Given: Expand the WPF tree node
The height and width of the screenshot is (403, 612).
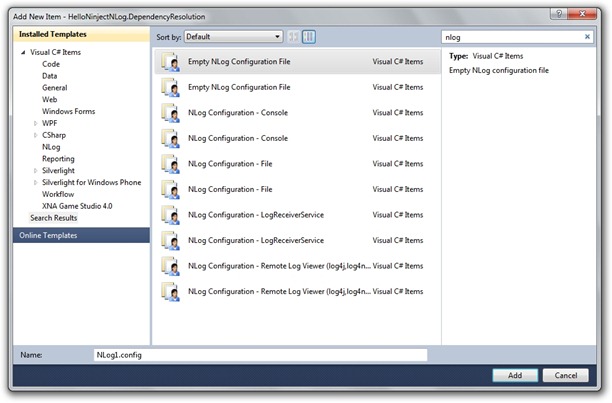Looking at the screenshot, I should [36, 123].
